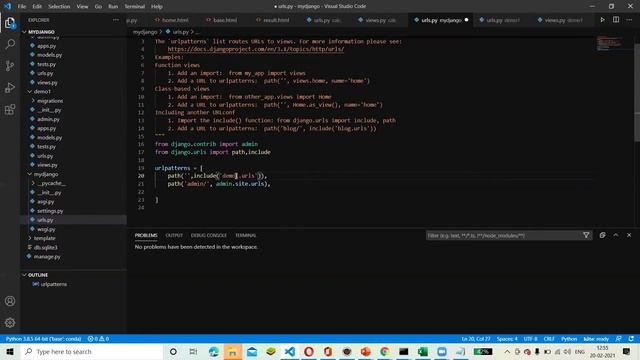
Task: Click Explorer views and more actions ellipsis
Action: click(x=116, y=20)
